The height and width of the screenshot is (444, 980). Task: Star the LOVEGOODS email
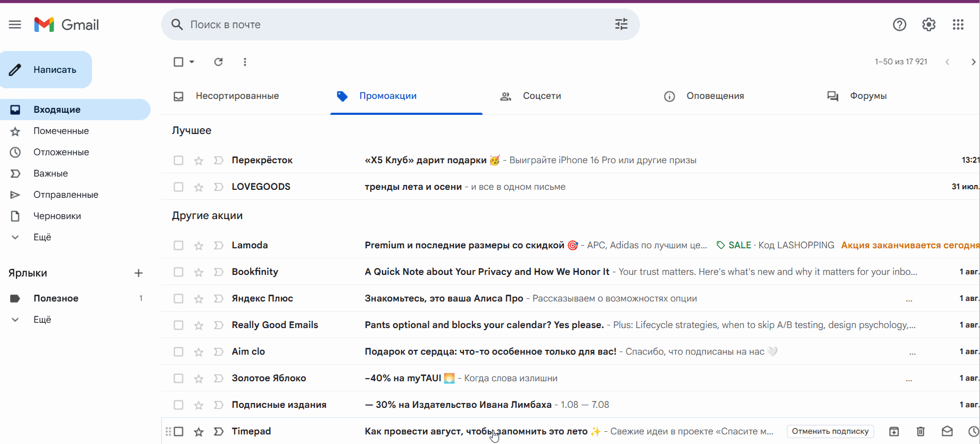(x=198, y=187)
